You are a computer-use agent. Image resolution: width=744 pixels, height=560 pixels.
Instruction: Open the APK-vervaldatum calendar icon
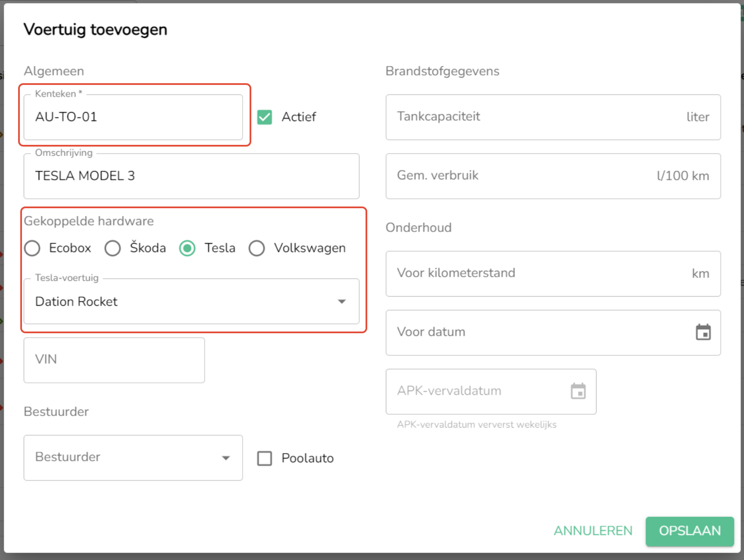(x=578, y=391)
